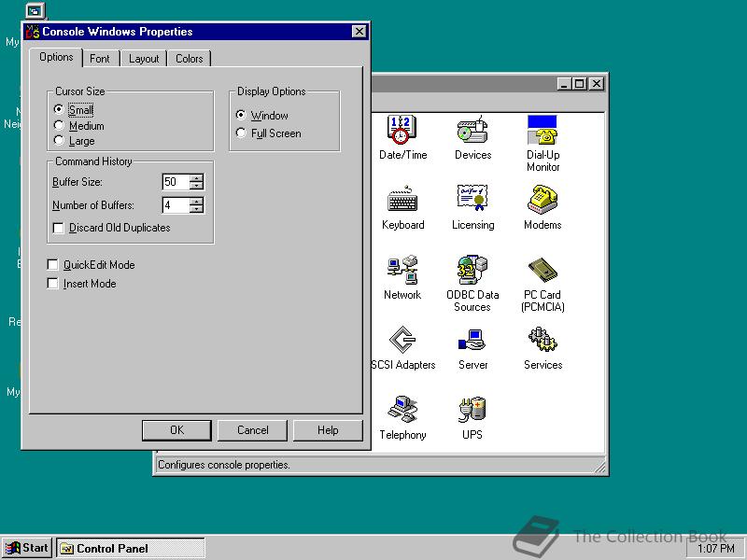Open the Network icon
The height and width of the screenshot is (560, 747).
coord(402,270)
